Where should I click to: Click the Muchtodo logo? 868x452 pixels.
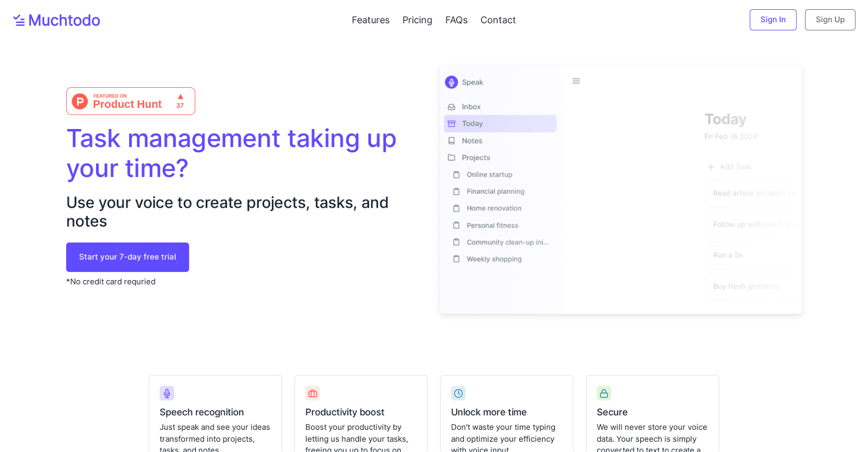click(56, 20)
